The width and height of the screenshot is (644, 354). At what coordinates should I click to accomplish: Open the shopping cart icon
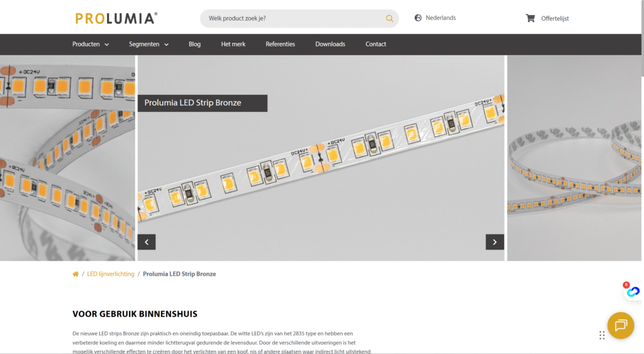[530, 18]
